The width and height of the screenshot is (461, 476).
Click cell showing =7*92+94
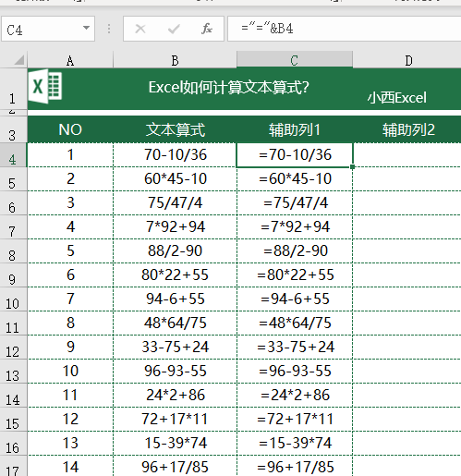pos(295,227)
